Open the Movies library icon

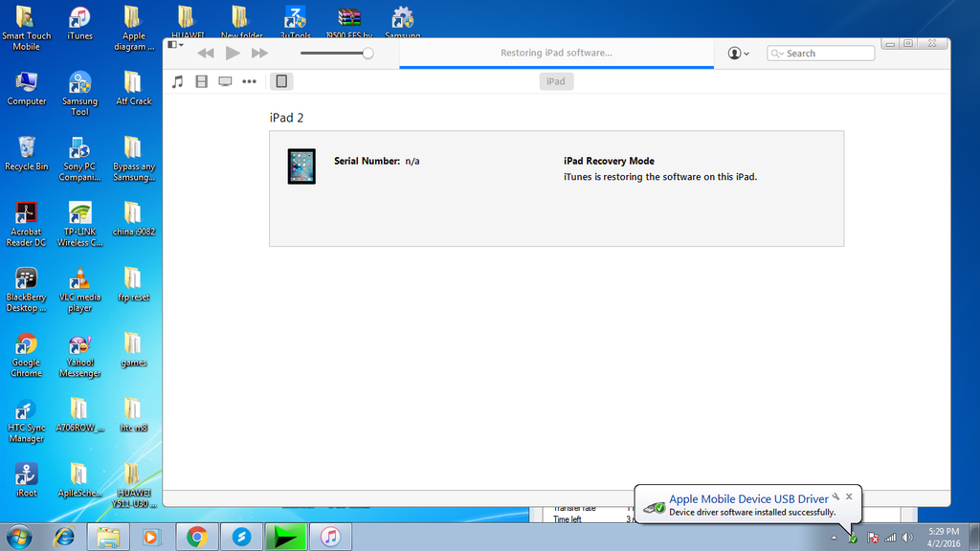(201, 81)
